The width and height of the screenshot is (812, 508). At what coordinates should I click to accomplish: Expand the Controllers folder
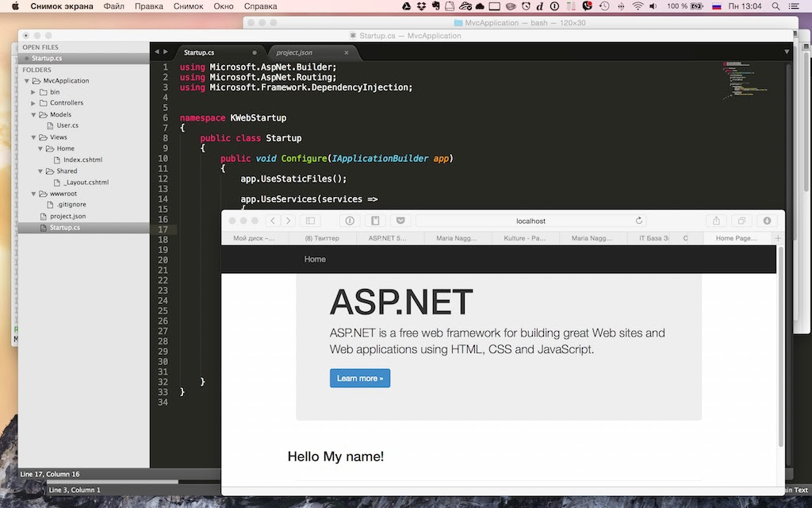pyautogui.click(x=33, y=103)
